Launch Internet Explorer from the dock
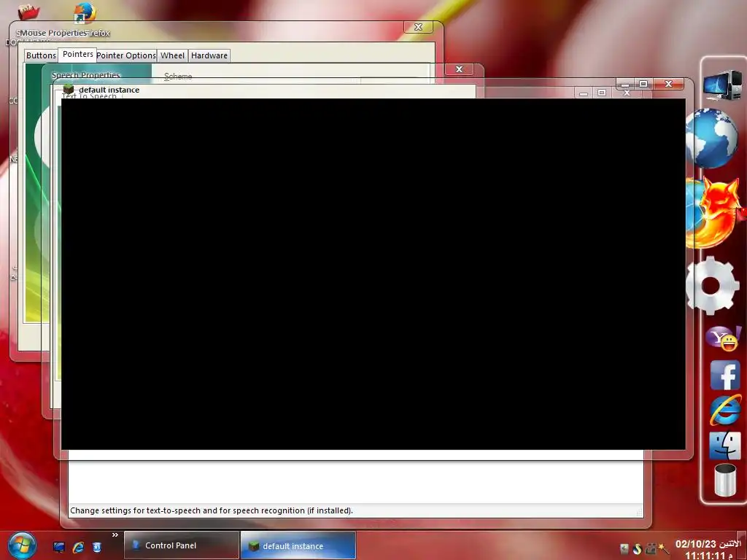Screen dimensions: 747x560 click(x=725, y=410)
